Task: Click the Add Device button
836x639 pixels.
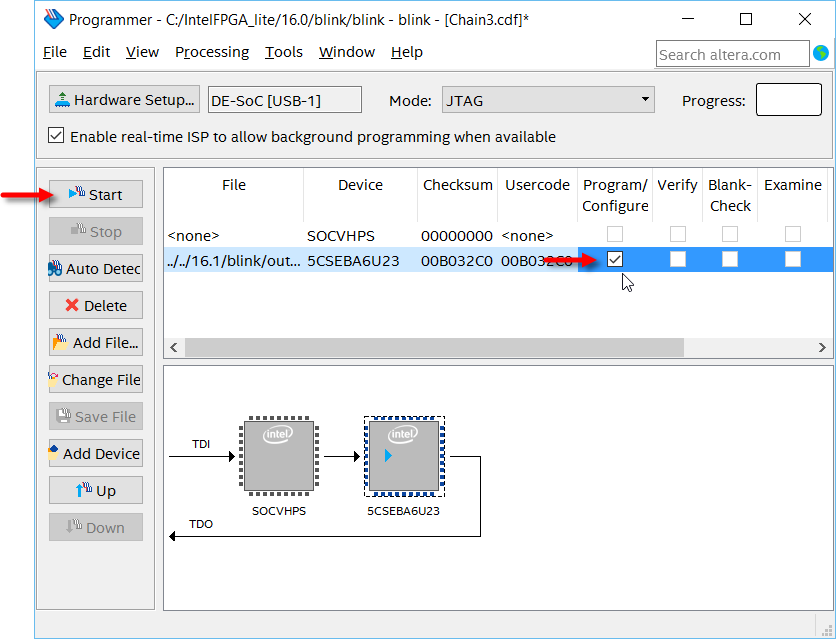Action: (x=96, y=454)
